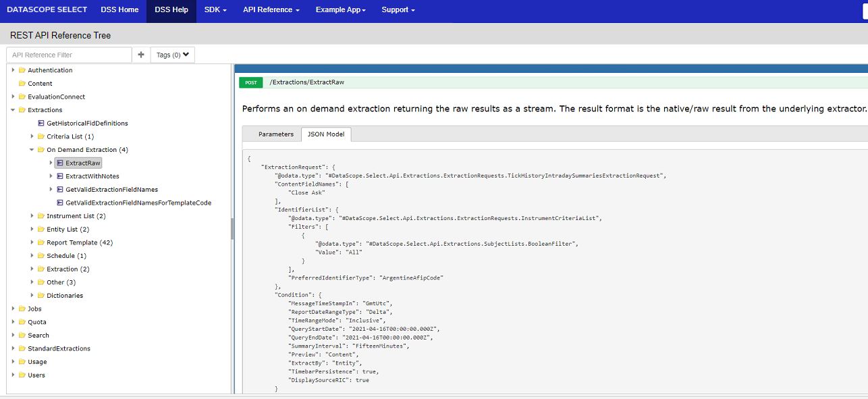Expand the Jobs tree node
The image size is (868, 399).
(x=13, y=309)
